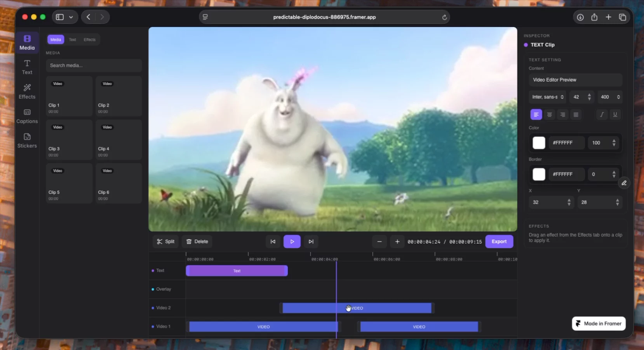
Task: Toggle italic text style
Action: 602,114
